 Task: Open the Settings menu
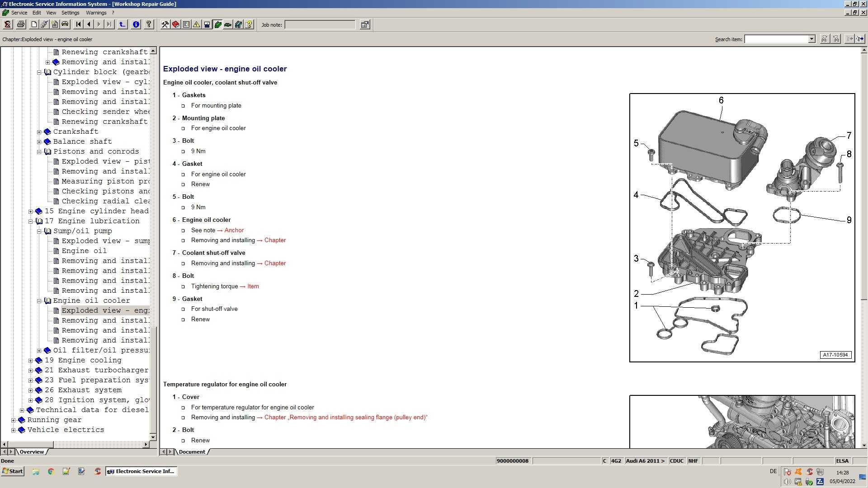pos(69,13)
